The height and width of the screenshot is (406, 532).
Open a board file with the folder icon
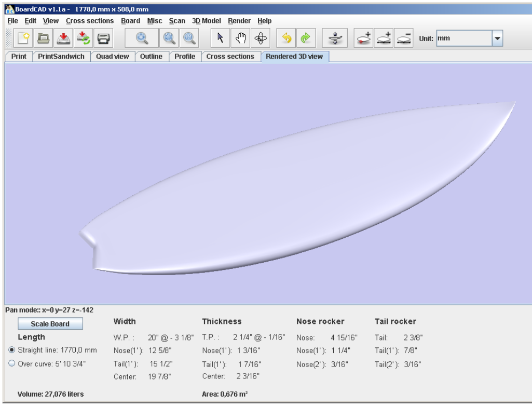pos(43,38)
